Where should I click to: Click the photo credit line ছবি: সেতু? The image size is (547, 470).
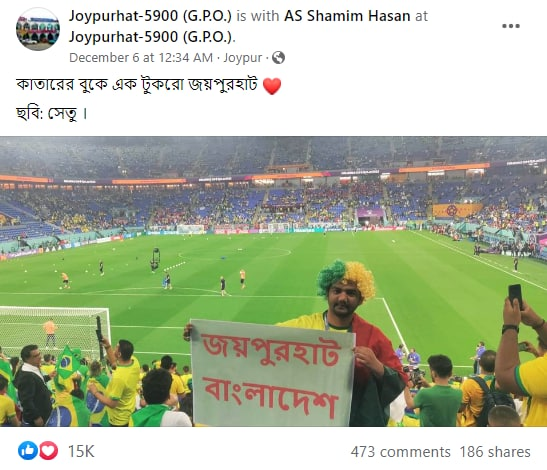click(51, 113)
